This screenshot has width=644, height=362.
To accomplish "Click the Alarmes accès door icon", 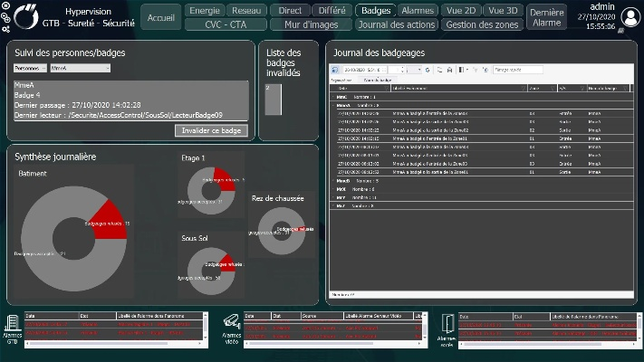I will pos(447,324).
